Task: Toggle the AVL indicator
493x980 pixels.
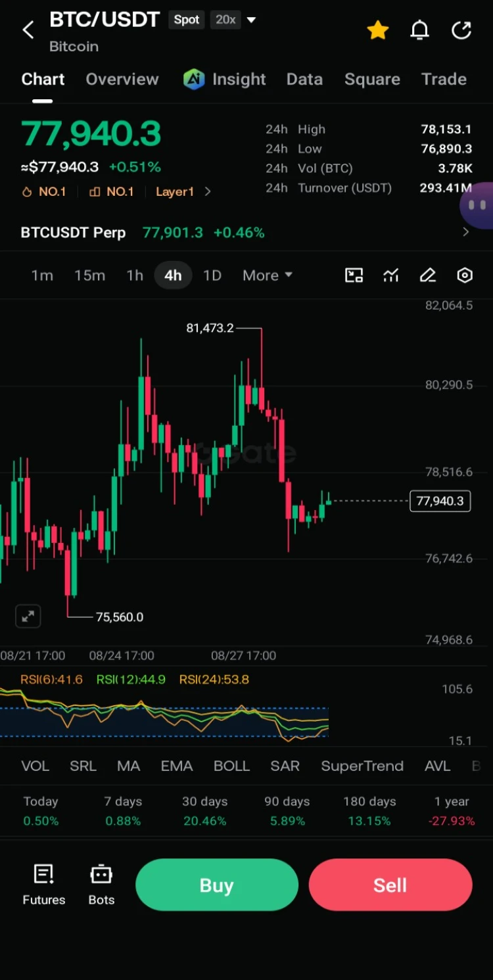Action: tap(437, 766)
